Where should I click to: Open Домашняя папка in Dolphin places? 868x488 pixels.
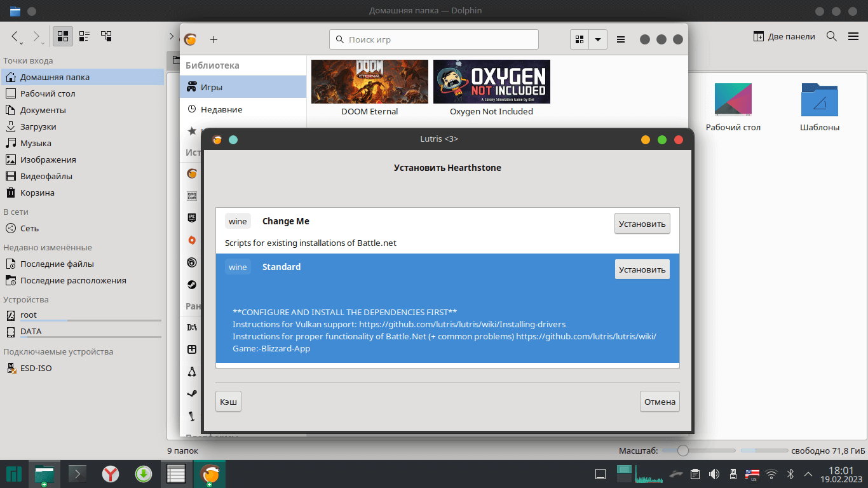click(x=83, y=77)
